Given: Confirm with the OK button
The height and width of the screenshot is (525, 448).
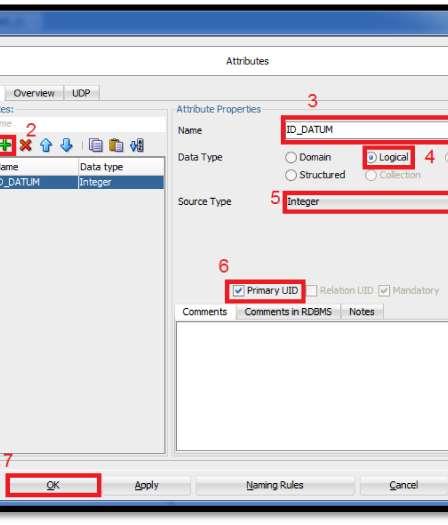Looking at the screenshot, I should [x=53, y=485].
